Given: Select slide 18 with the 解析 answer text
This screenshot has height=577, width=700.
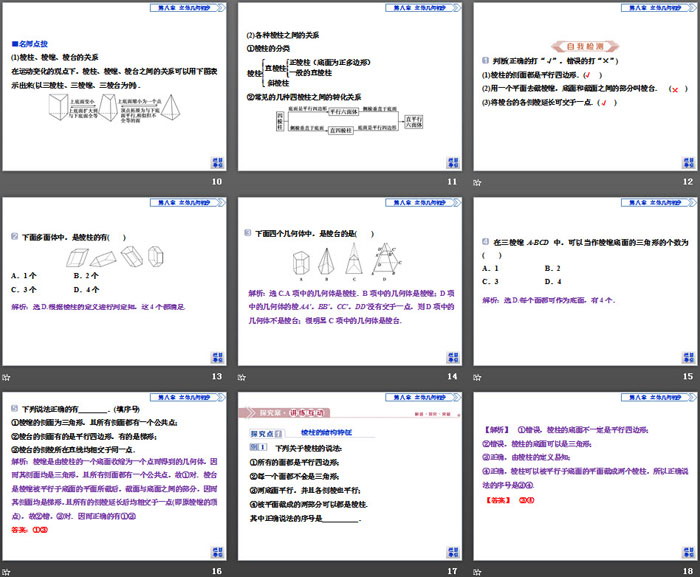Looking at the screenshot, I should coord(584,477).
